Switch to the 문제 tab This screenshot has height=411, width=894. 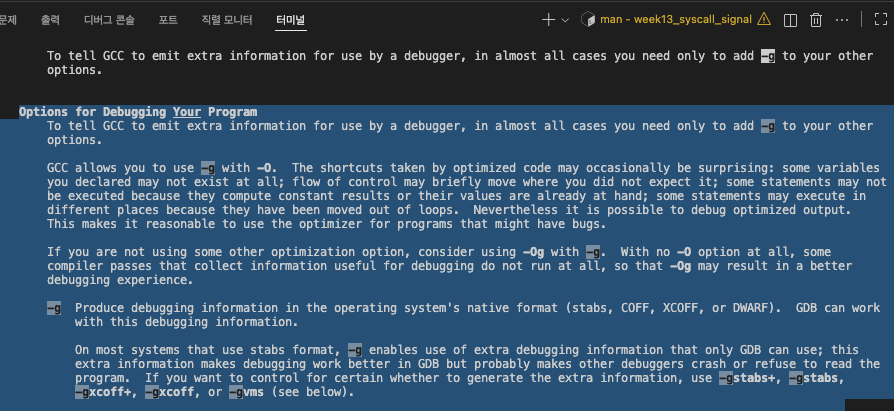click(8, 20)
